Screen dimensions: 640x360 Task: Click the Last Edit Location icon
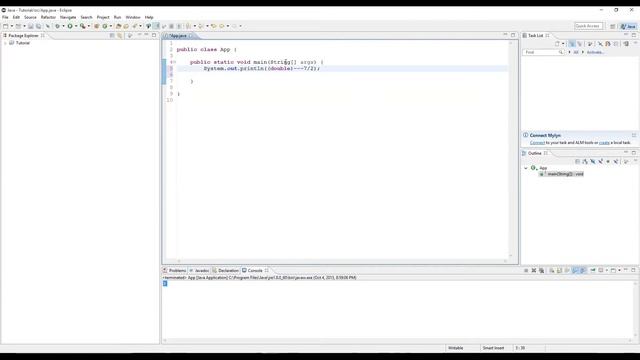[x=213, y=26]
